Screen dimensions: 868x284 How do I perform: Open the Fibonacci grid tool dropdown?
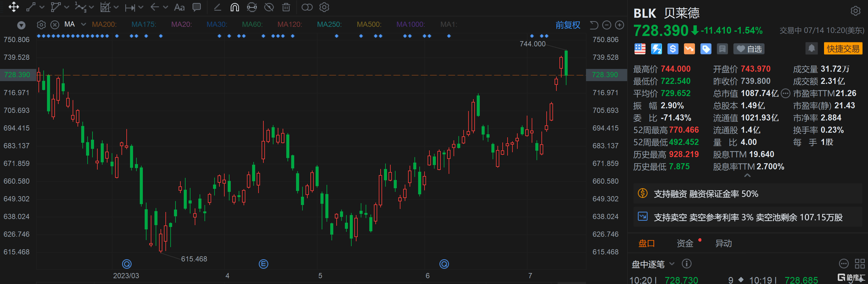click(116, 7)
